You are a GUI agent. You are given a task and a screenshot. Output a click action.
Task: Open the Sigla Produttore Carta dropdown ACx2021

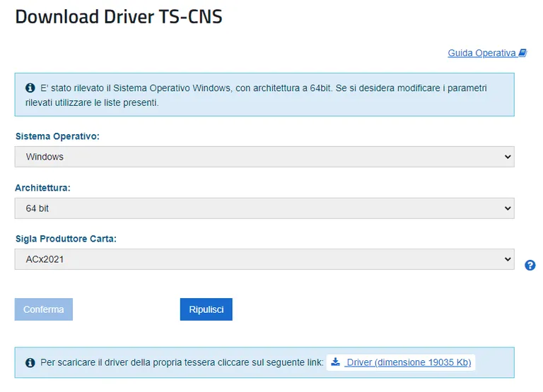coord(264,259)
